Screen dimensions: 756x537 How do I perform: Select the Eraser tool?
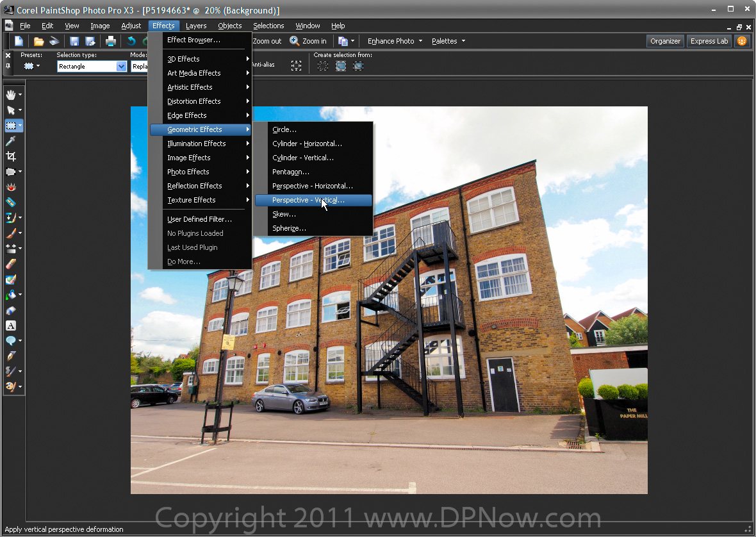tap(11, 264)
